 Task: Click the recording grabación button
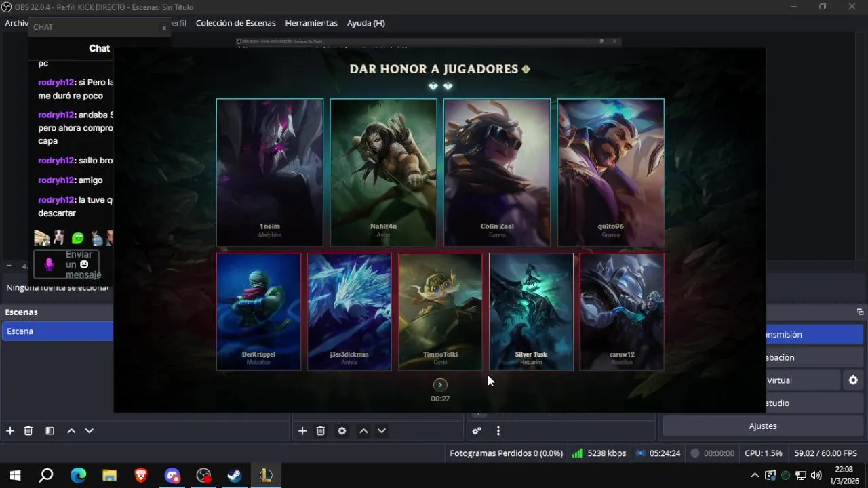click(814, 357)
